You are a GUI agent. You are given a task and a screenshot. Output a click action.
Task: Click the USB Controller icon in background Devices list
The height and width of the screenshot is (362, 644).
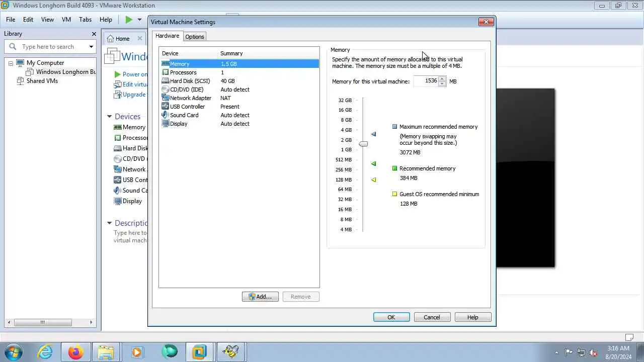[118, 180]
